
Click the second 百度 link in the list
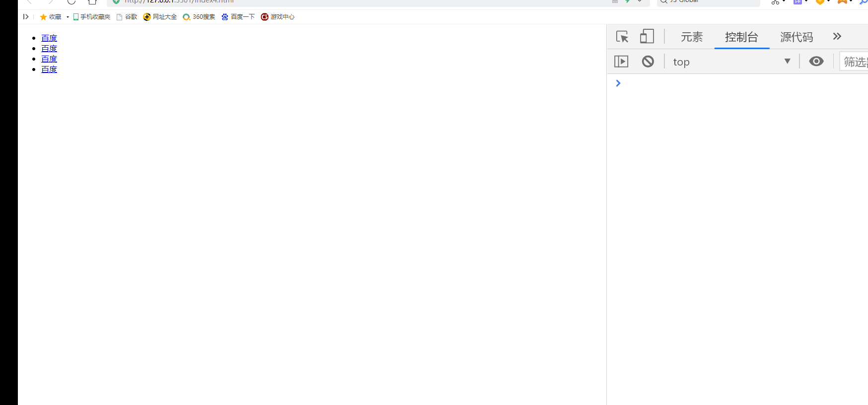pyautogui.click(x=49, y=49)
